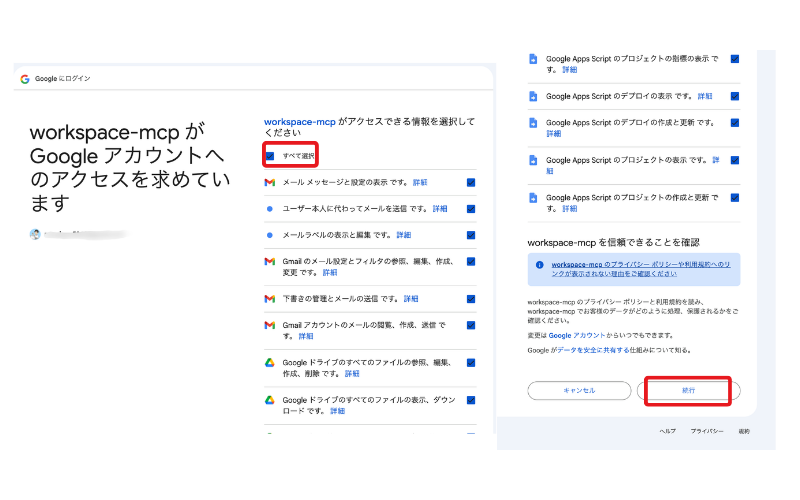Image resolution: width=800 pixels, height=500 pixels.
Task: Uncheck '下書きの管理とメールの送信' permission
Action: tap(471, 299)
